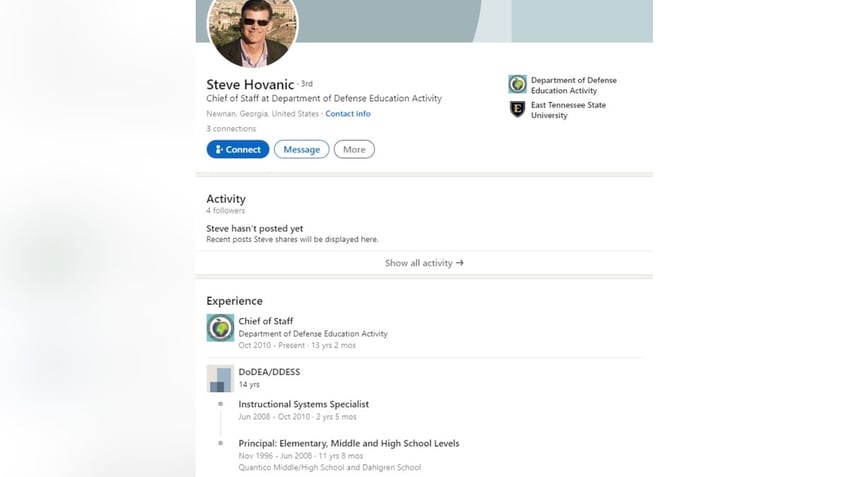This screenshot has width=848, height=477.
Task: Click the Jun 2008 - Oct 2010 date range
Action: 274,416
